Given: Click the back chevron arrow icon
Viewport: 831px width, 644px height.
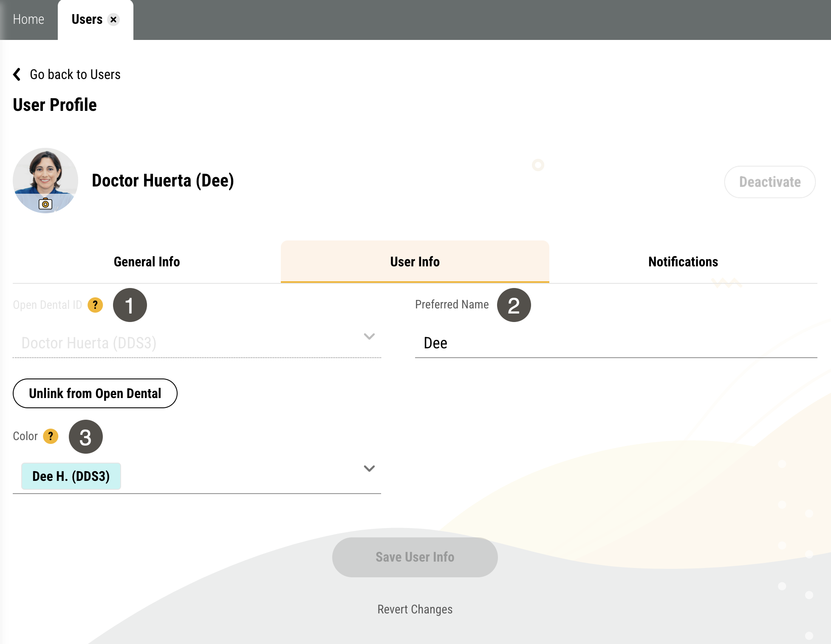Looking at the screenshot, I should click(x=17, y=74).
